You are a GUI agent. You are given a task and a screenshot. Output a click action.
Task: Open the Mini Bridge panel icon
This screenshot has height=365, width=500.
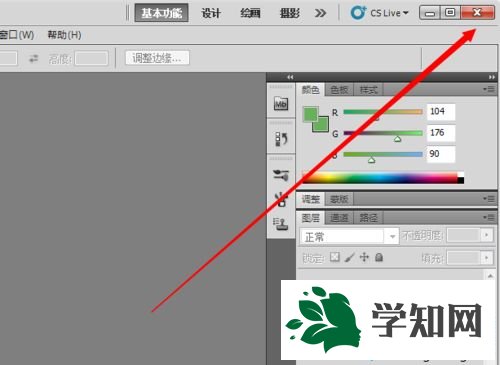pyautogui.click(x=281, y=104)
